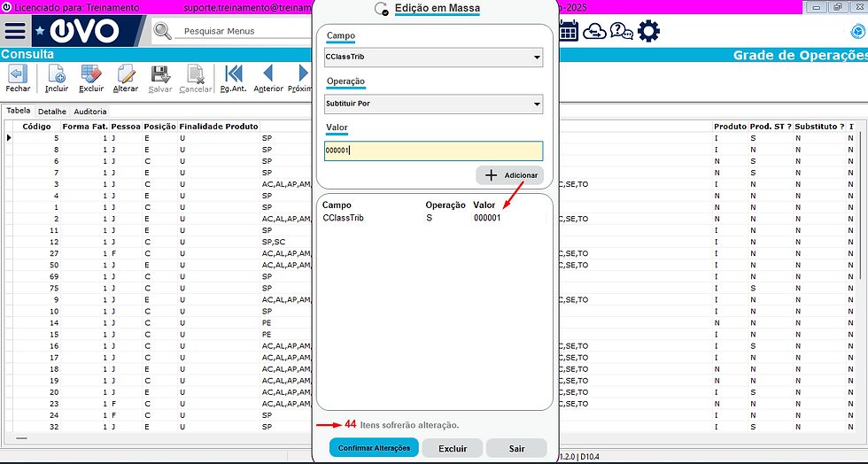Screen dimensions: 868x464
Task: Click the Produto column header
Action: [x=730, y=127]
